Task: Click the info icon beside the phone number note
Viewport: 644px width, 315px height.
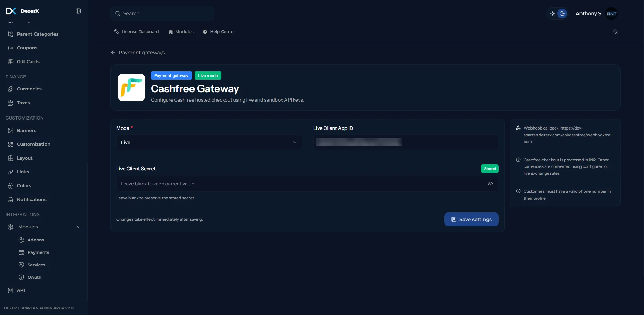Action: (x=518, y=191)
